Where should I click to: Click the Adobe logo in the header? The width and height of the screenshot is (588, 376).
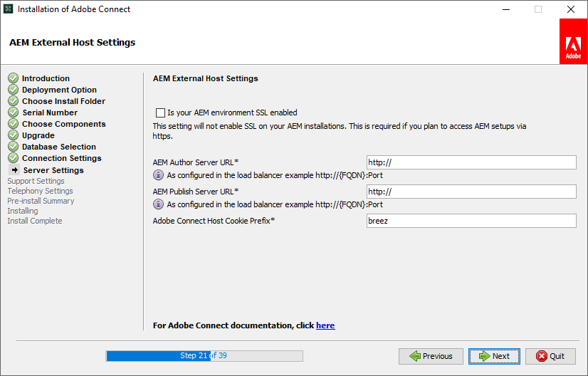pos(573,41)
